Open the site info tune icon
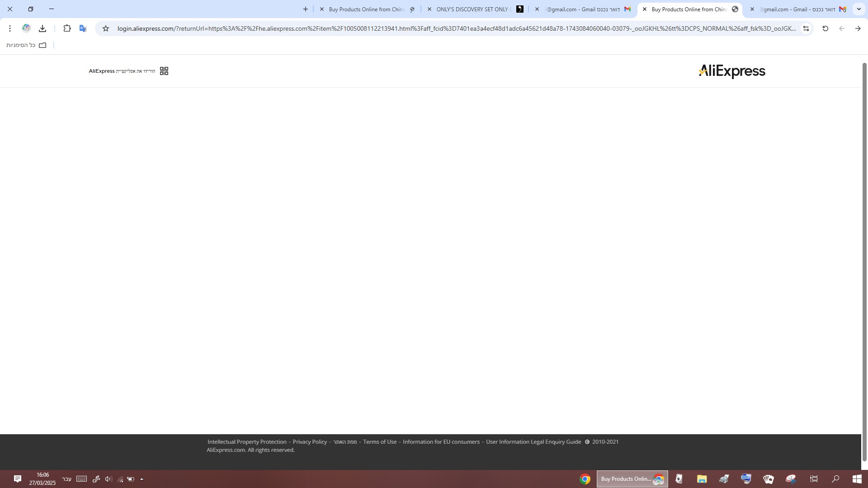Image resolution: width=868 pixels, height=488 pixels. point(806,28)
